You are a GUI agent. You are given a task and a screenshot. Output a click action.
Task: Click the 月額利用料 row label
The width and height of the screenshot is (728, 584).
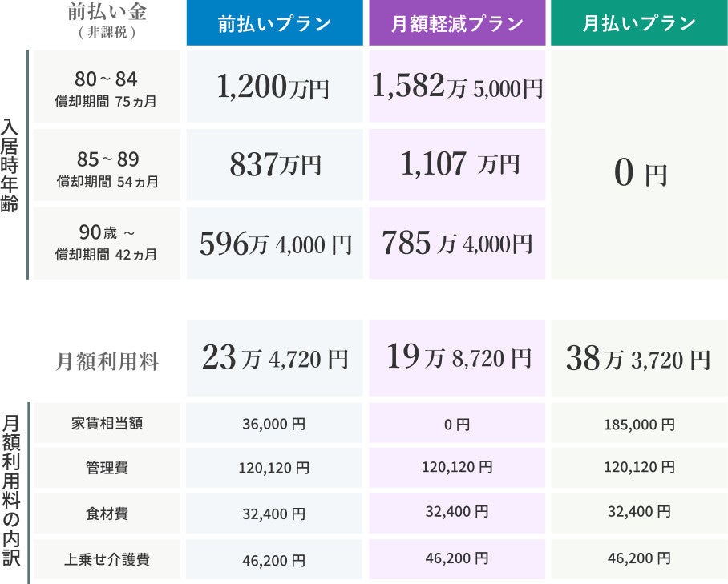(107, 361)
